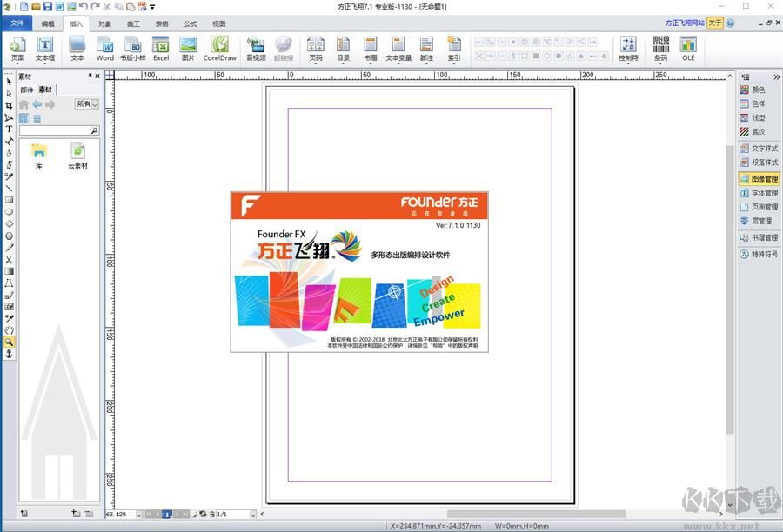
Task: Open the 页码 dropdown menu
Action: tap(315, 62)
